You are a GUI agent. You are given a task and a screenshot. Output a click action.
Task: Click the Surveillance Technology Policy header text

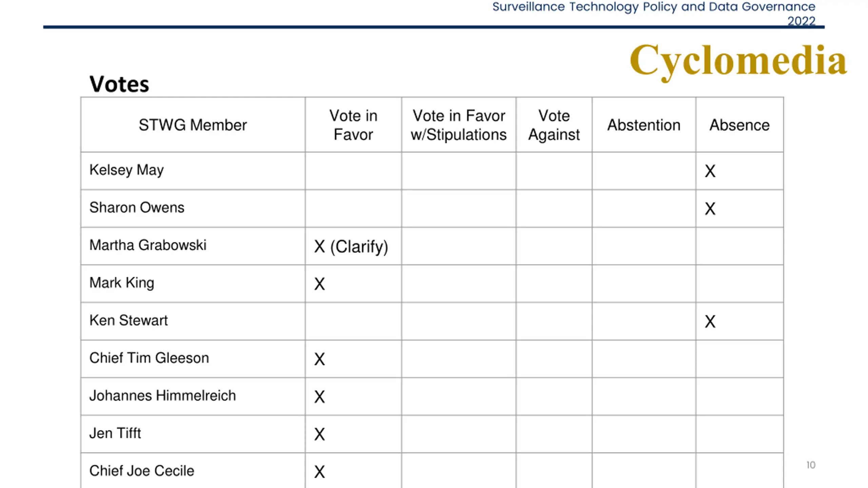pos(653,7)
